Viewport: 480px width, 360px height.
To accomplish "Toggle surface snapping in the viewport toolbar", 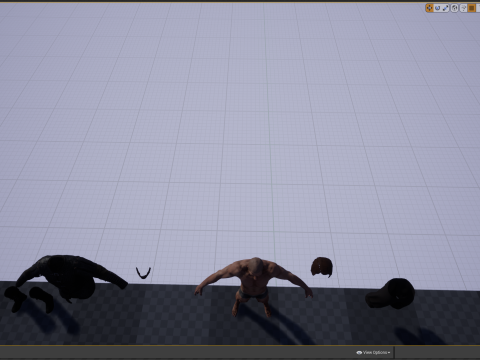I will pos(463,8).
